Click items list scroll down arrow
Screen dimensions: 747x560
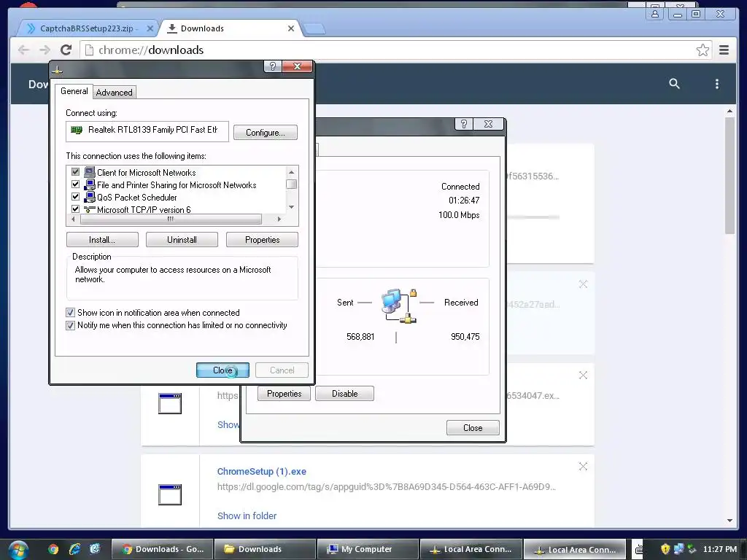pyautogui.click(x=292, y=207)
